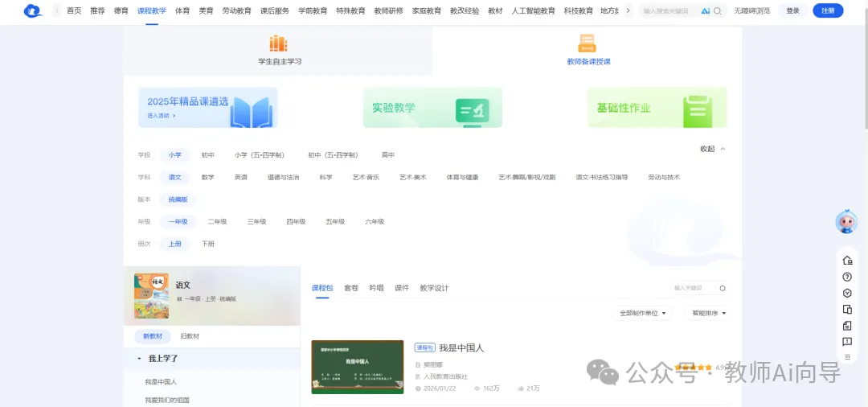Open 人工智能教育 in the top navigation
Image resolution: width=868 pixels, height=407 pixels.
534,10
